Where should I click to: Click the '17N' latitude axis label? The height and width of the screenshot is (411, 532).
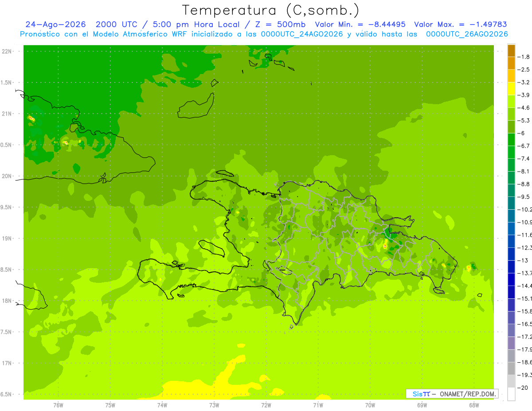click(x=7, y=364)
